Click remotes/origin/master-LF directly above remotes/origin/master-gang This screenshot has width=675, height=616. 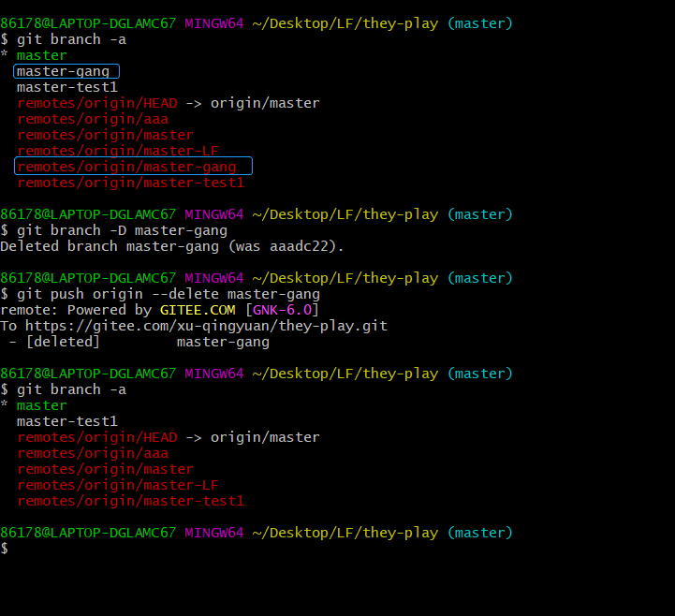point(118,151)
